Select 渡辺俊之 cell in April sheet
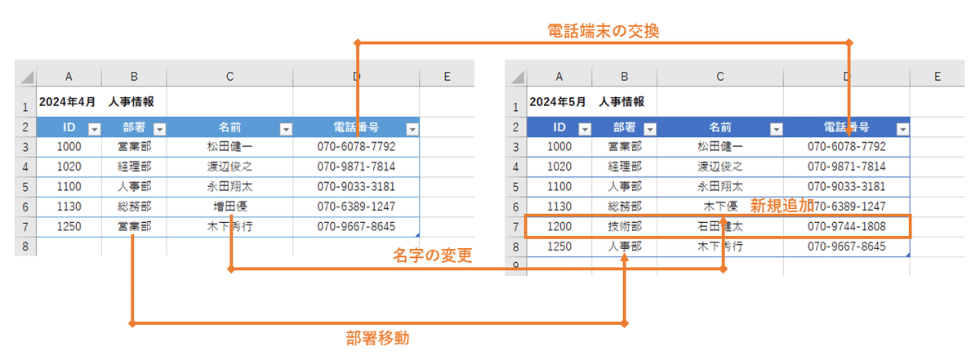The height and width of the screenshot is (360, 980). click(230, 167)
